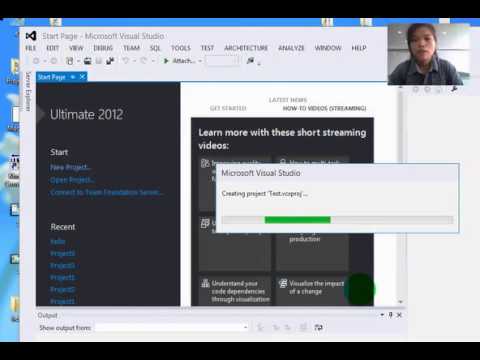The image size is (480, 360).
Task: Click the Save All toolbar icon
Action: pyautogui.click(x=110, y=61)
